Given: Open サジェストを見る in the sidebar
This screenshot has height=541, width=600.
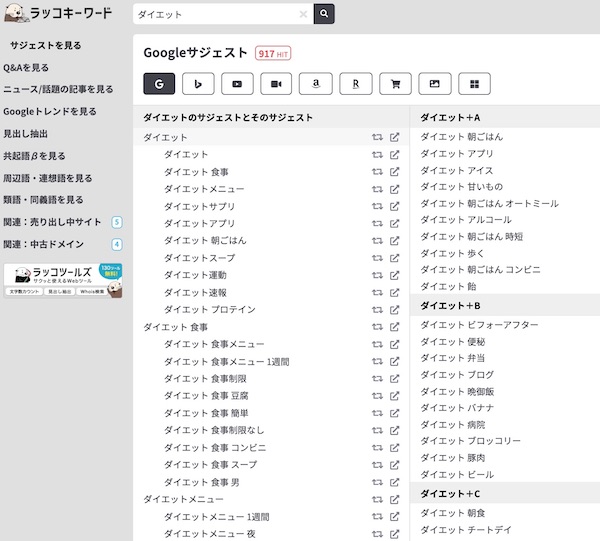Looking at the screenshot, I should [x=46, y=46].
